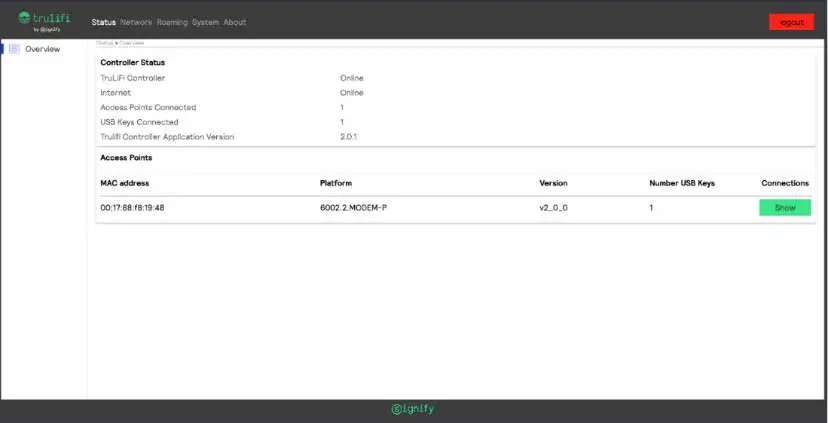
Task: Click the Access Points heading
Action: [126, 157]
